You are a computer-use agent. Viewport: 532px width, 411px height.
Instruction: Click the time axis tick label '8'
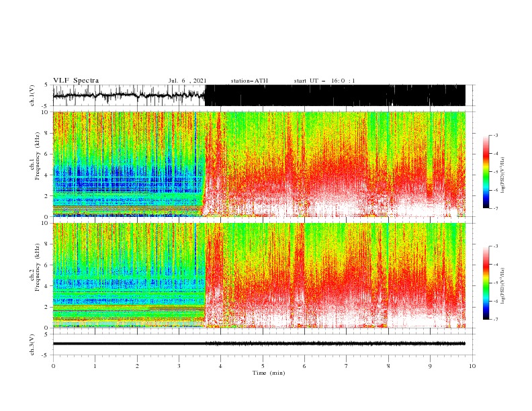pos(388,366)
